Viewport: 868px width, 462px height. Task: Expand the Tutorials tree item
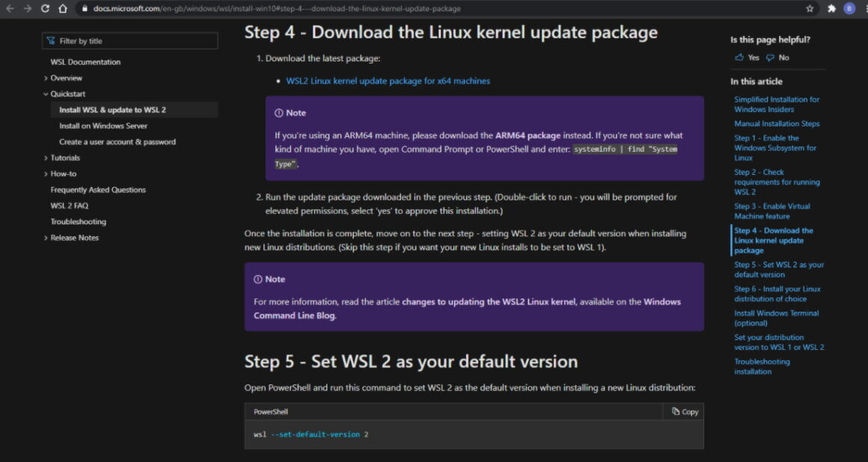coord(62,158)
